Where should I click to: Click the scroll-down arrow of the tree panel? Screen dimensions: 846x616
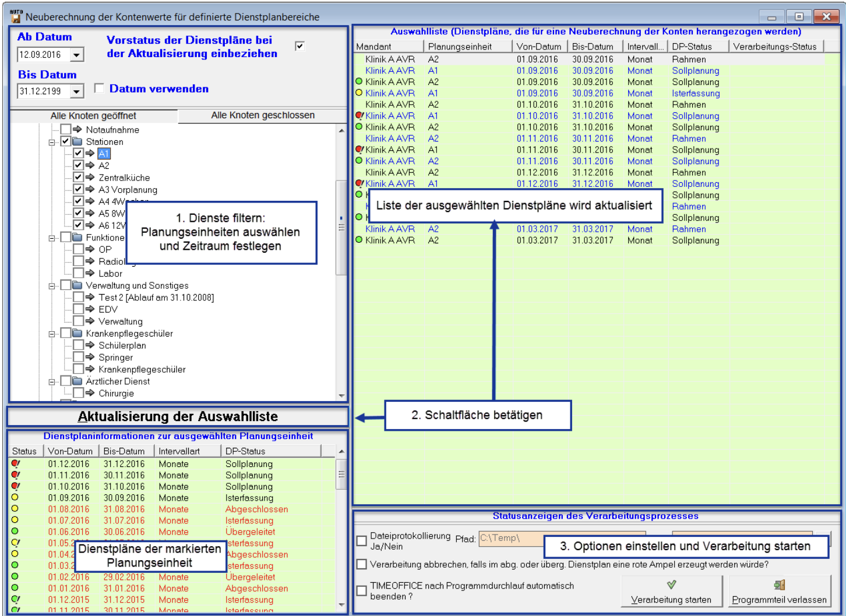[x=341, y=395]
